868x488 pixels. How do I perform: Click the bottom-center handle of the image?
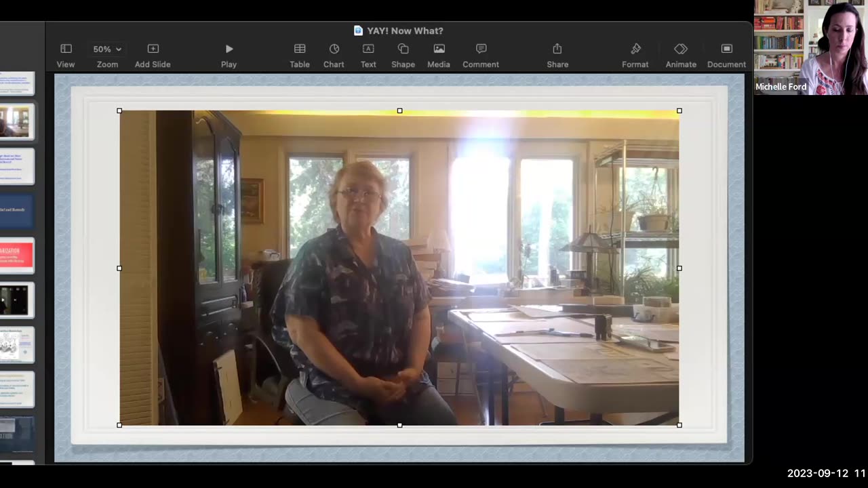(x=399, y=425)
